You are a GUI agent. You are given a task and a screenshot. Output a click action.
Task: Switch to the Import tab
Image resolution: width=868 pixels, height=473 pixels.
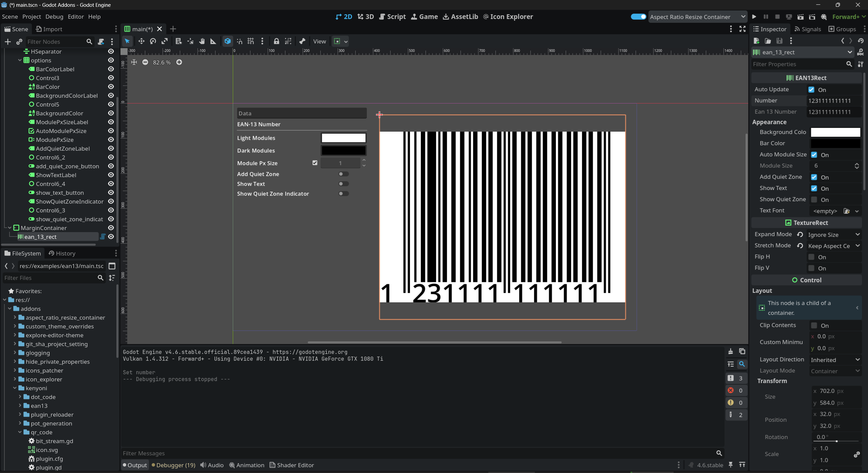pos(49,29)
